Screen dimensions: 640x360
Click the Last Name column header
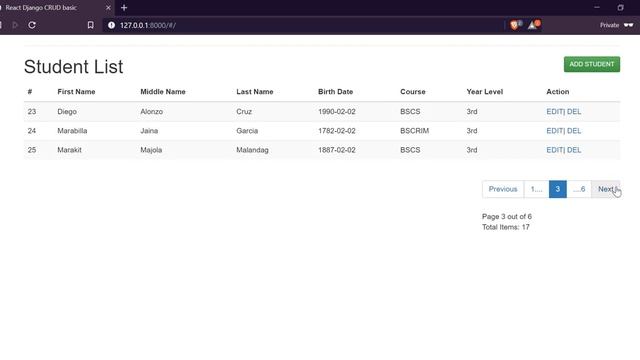(x=255, y=92)
